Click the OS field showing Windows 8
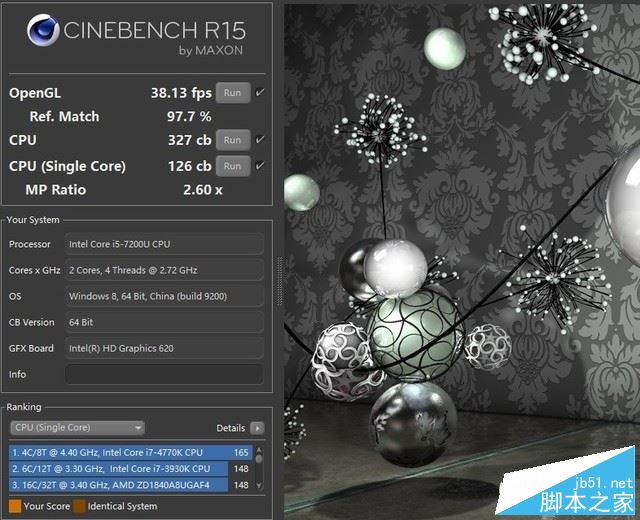Image resolution: width=640 pixels, height=520 pixels. coord(164,296)
